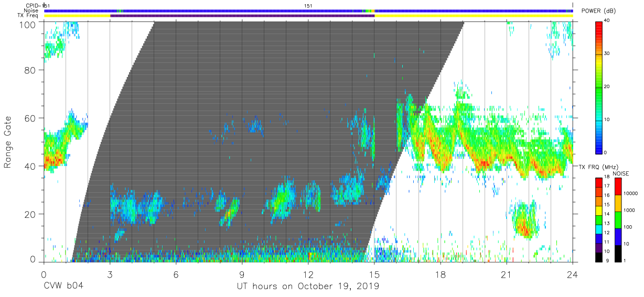
Task: Click NOISE legend value 10000
Action: click(630, 193)
